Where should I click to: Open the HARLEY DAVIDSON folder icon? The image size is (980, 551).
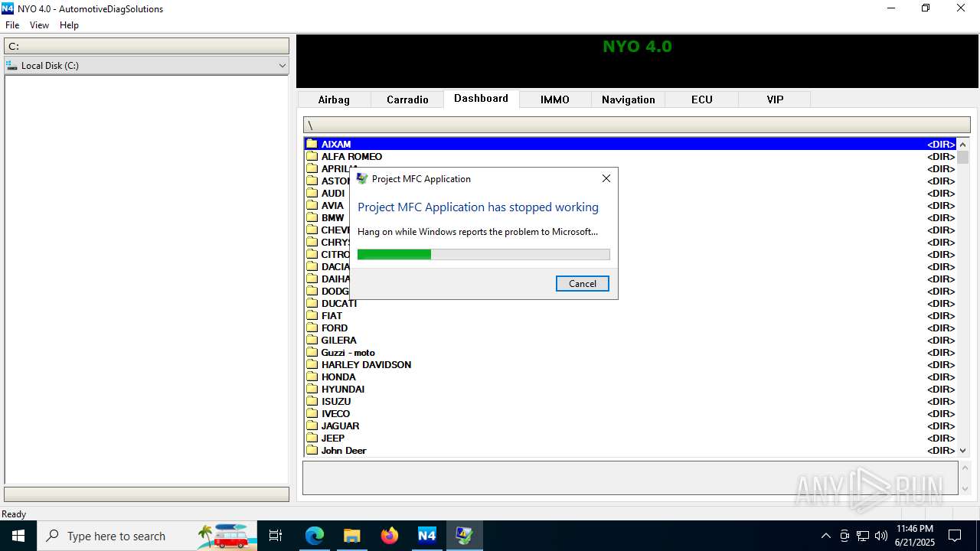312,364
